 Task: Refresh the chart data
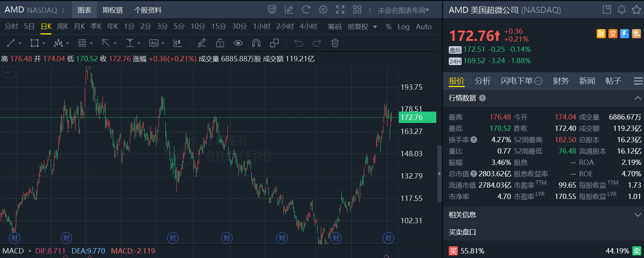306,10
